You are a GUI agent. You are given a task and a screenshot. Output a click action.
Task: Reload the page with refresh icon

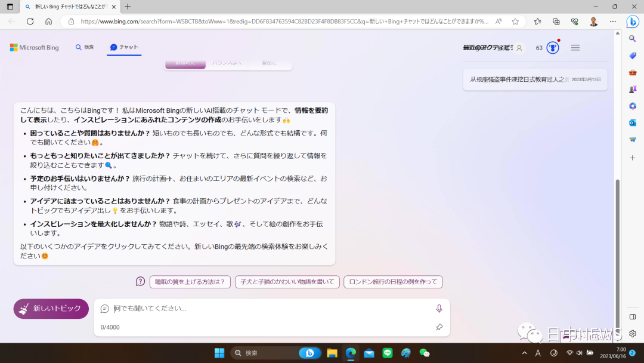30,21
